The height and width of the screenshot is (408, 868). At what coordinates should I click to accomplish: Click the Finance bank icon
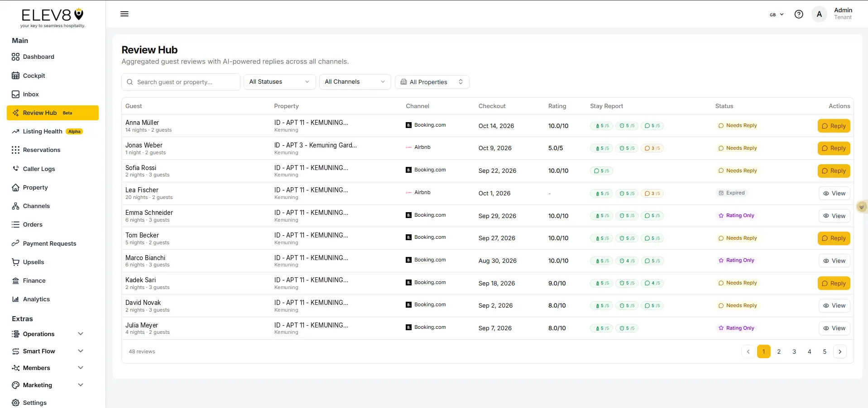coord(15,280)
